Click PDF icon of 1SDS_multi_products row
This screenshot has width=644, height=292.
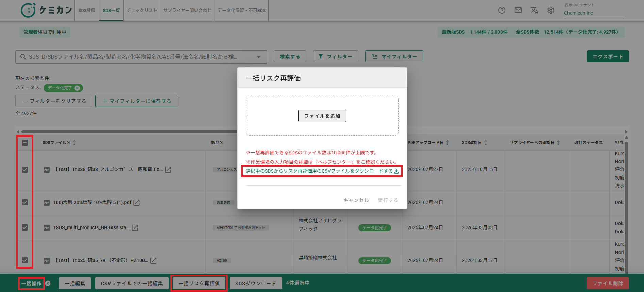47,228
